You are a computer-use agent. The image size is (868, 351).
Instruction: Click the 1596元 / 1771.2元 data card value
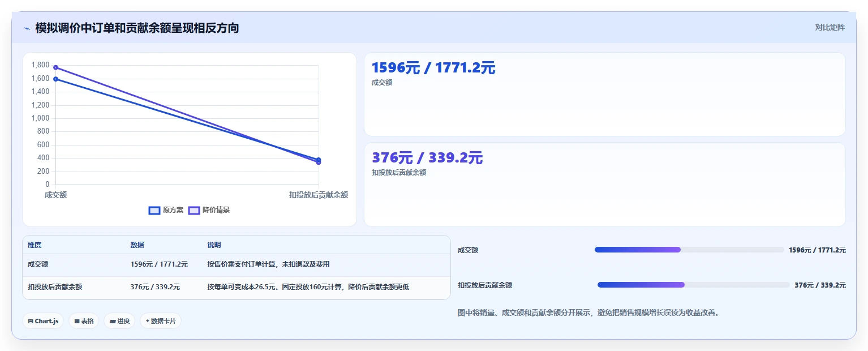coord(433,68)
